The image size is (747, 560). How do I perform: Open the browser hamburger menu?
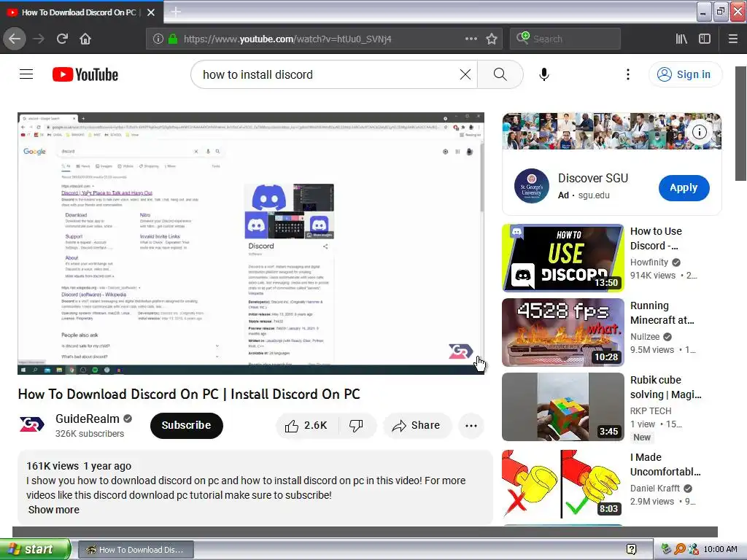(732, 39)
